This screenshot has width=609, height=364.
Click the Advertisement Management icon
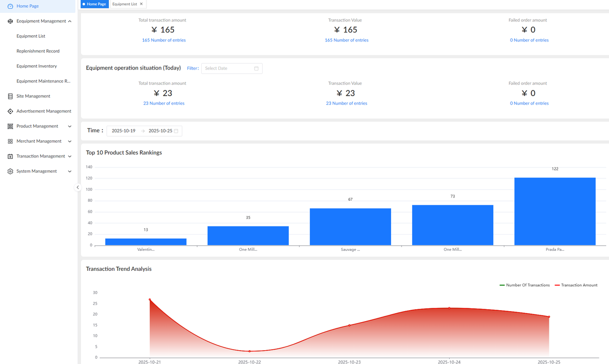click(10, 111)
